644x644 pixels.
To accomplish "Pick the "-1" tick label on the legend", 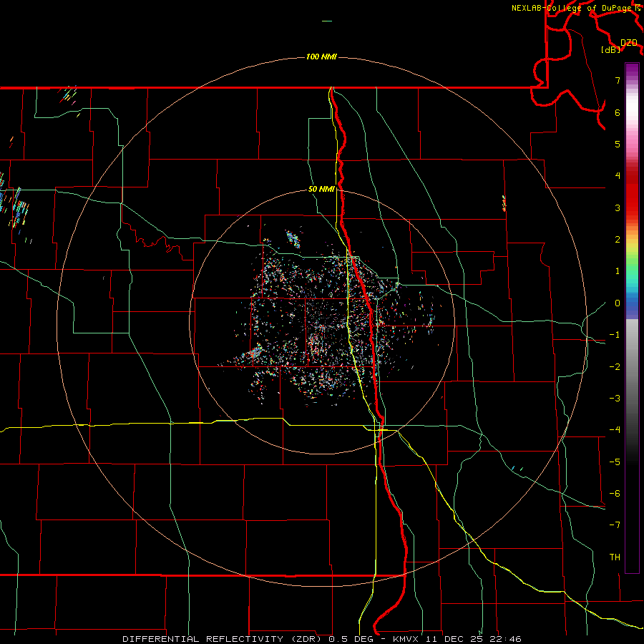I will coord(615,335).
